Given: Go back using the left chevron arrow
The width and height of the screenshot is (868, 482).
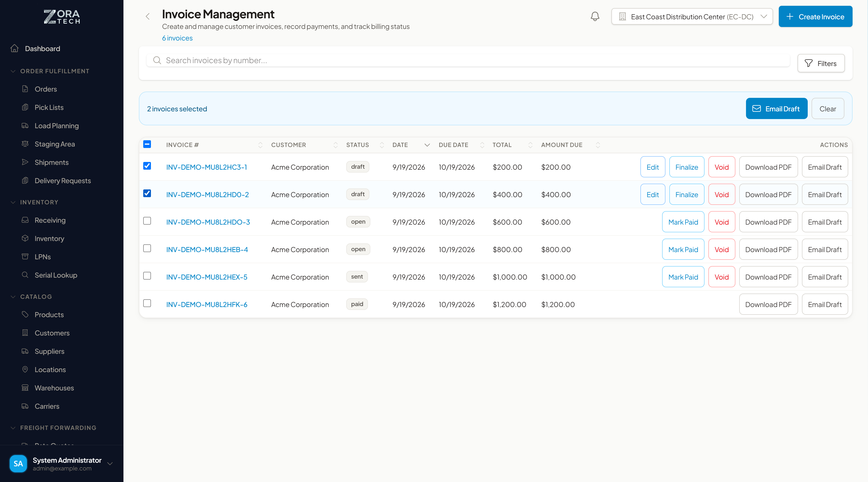Looking at the screenshot, I should click(x=148, y=16).
